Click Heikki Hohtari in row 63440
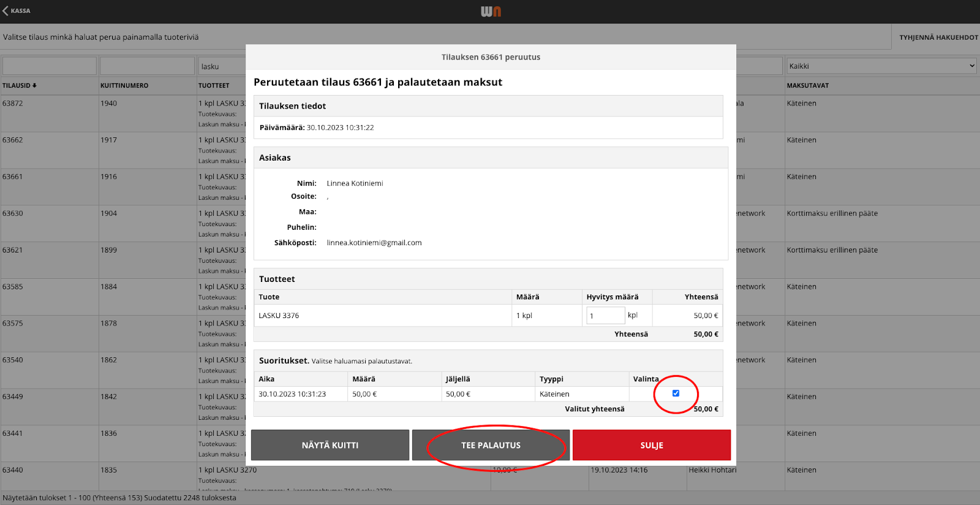Viewport: 980px width, 505px height. coord(712,471)
